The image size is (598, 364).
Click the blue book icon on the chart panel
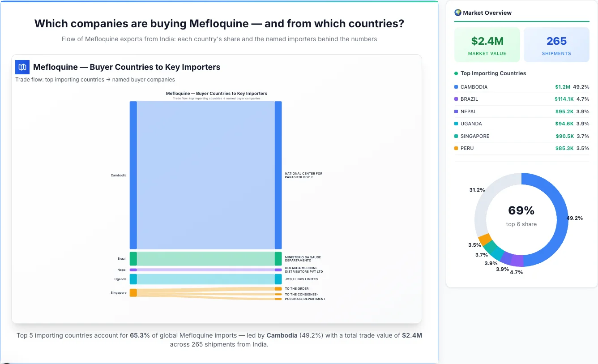pos(22,67)
